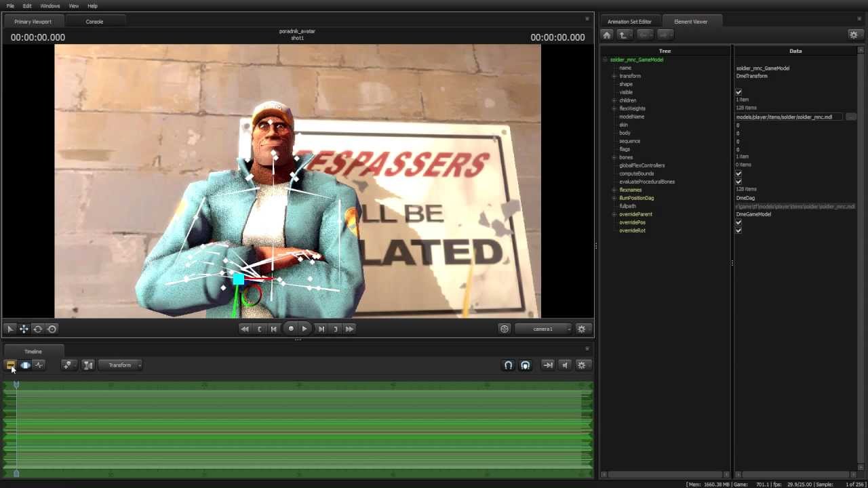Jump to last frame fast-forward button
This screenshot has height=488, width=868.
pyautogui.click(x=349, y=329)
